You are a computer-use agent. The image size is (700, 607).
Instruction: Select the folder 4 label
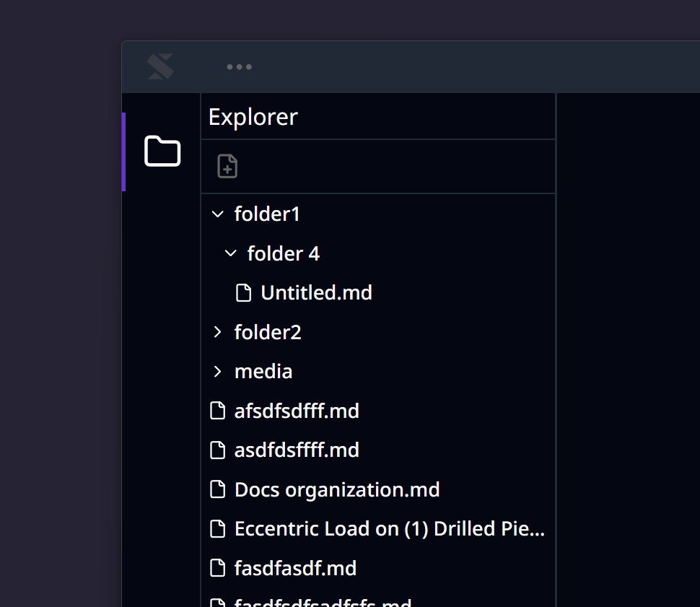click(284, 253)
